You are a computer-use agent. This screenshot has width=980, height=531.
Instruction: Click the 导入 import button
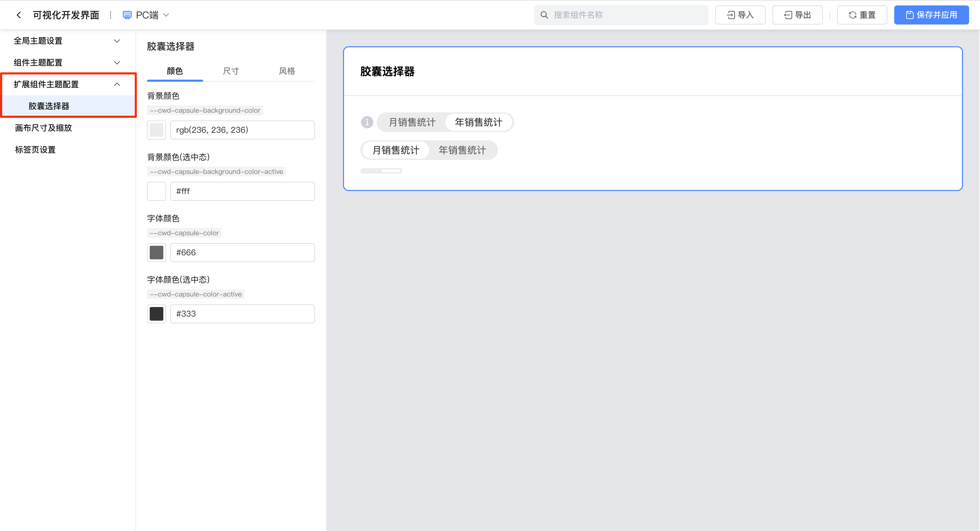pyautogui.click(x=740, y=15)
